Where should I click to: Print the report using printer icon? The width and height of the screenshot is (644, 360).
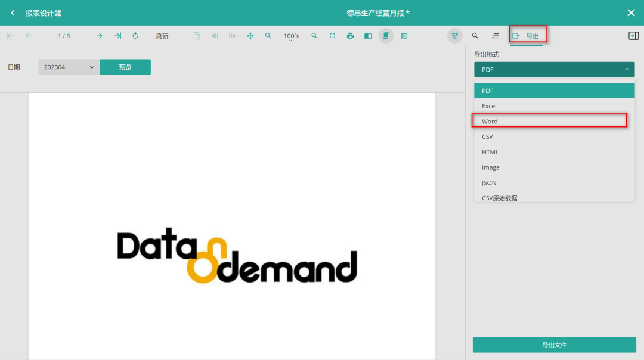coord(350,36)
